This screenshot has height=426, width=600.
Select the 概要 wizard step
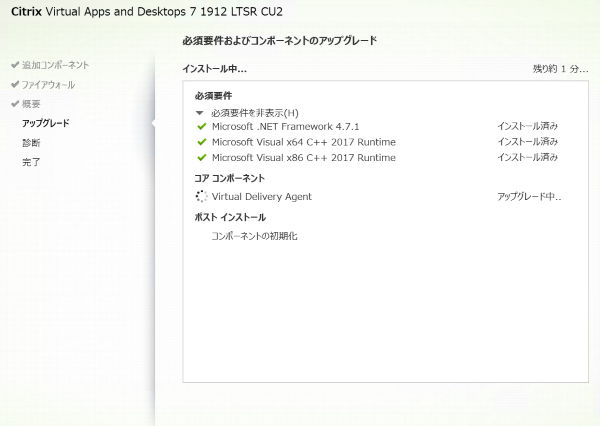coord(31,104)
